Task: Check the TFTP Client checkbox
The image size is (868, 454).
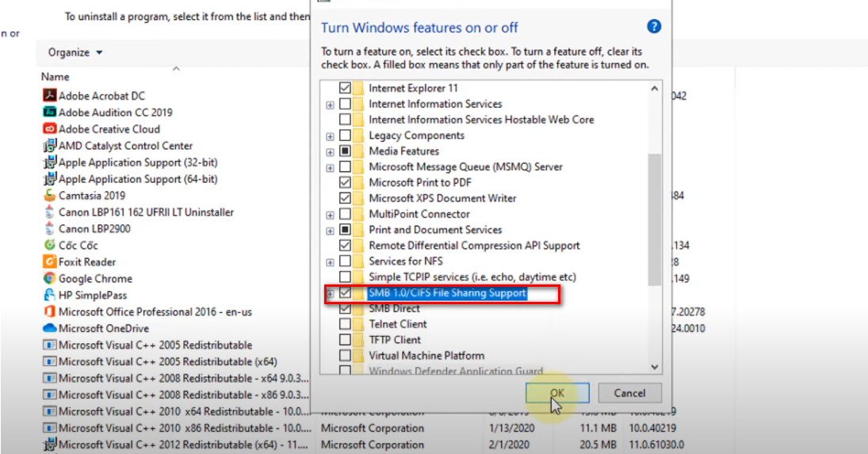Action: (x=345, y=340)
